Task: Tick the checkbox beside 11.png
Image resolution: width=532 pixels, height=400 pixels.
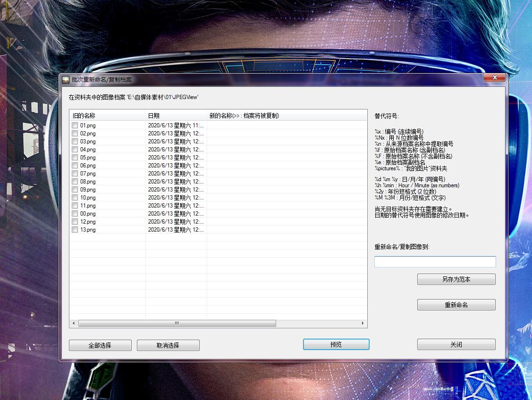Action: point(74,205)
